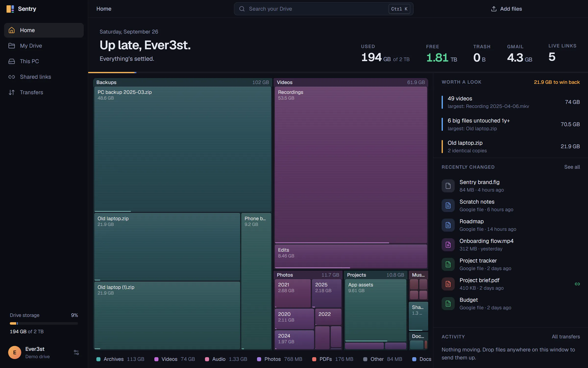Open See all recently changed
Screen dimensions: 588x368
pyautogui.click(x=572, y=167)
